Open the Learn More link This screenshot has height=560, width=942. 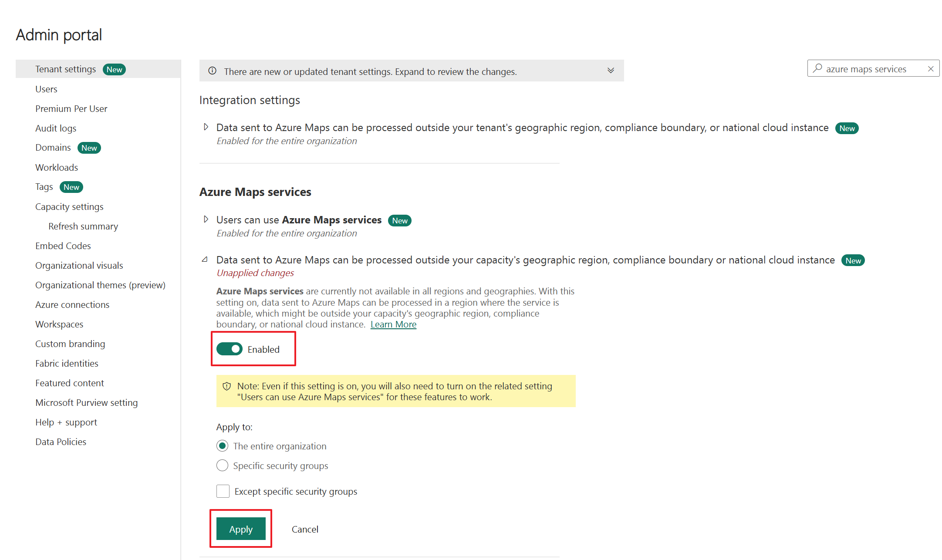click(x=393, y=324)
